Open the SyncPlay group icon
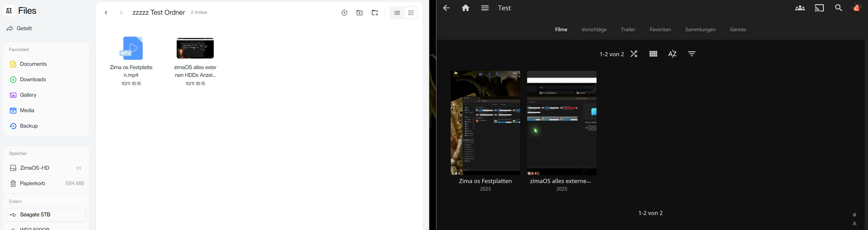 pyautogui.click(x=800, y=8)
